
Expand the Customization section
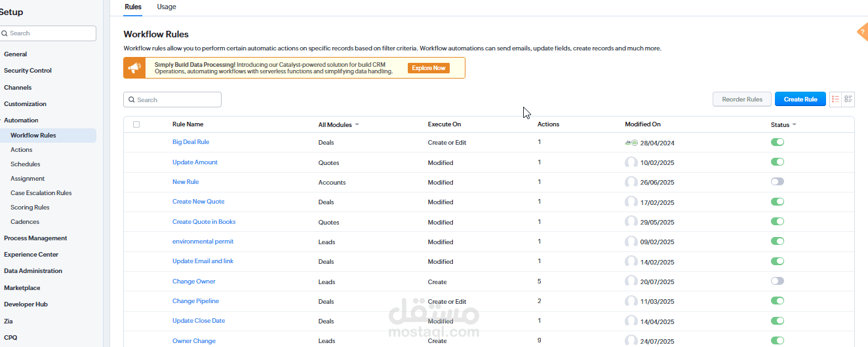click(x=25, y=104)
